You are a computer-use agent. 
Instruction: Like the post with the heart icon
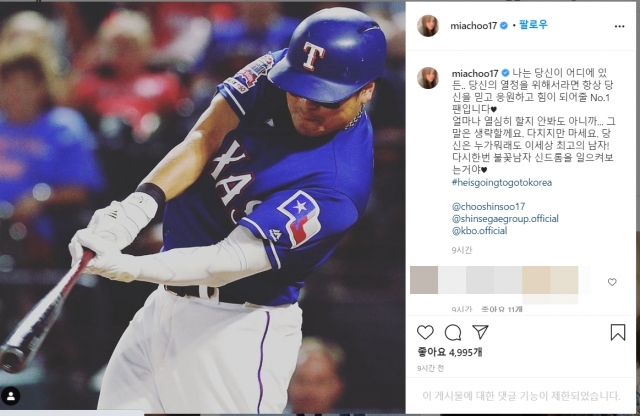pos(425,332)
